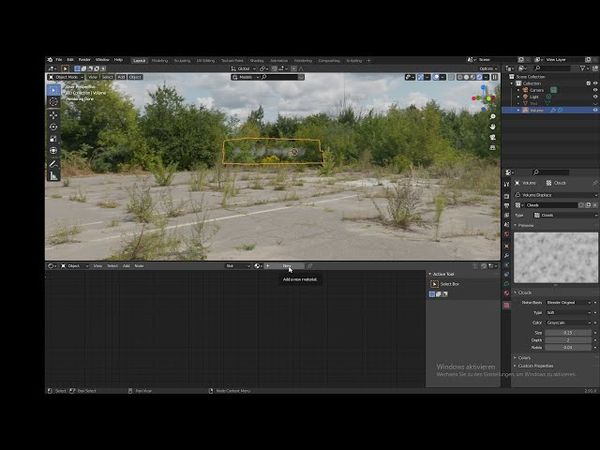Open the Soft noise Type dropdown
This screenshot has height=450, width=600.
(x=569, y=313)
